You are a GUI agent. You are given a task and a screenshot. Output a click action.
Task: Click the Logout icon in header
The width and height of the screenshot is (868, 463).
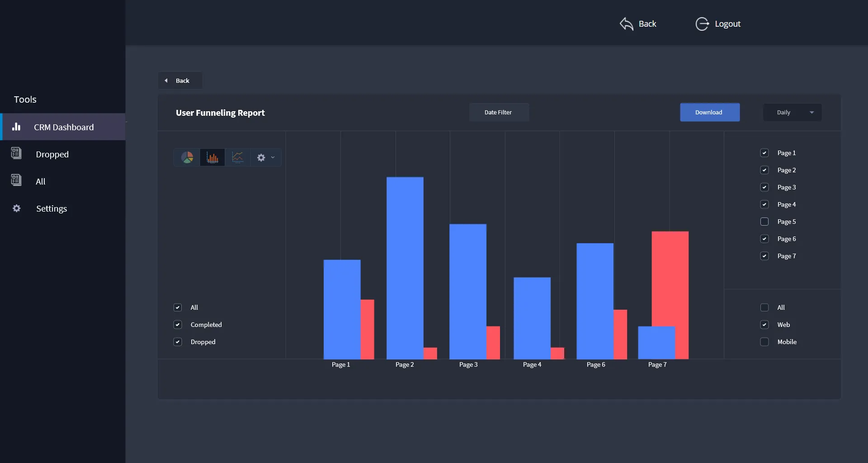click(x=702, y=24)
